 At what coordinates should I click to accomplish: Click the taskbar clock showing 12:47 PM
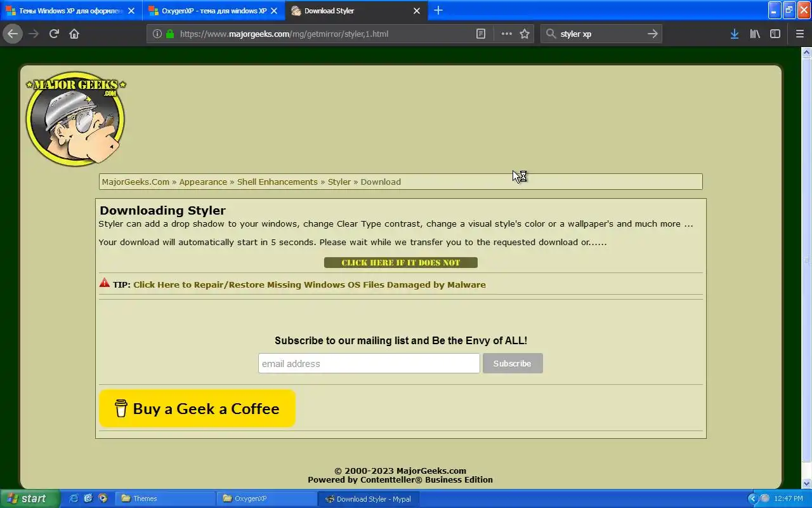789,498
